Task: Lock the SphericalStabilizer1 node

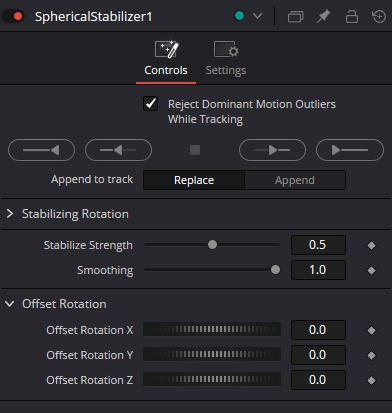Action: [x=352, y=16]
